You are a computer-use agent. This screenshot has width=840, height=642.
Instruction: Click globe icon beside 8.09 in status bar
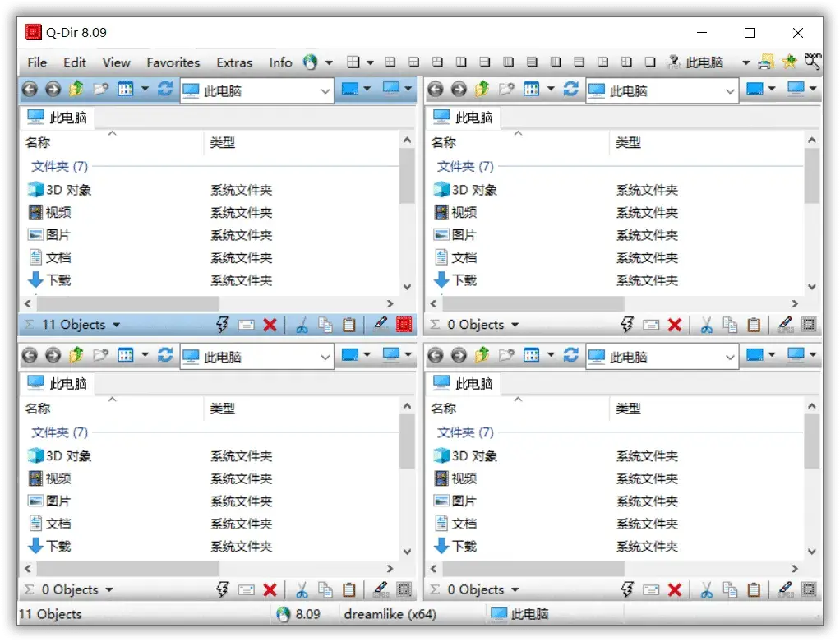point(284,614)
